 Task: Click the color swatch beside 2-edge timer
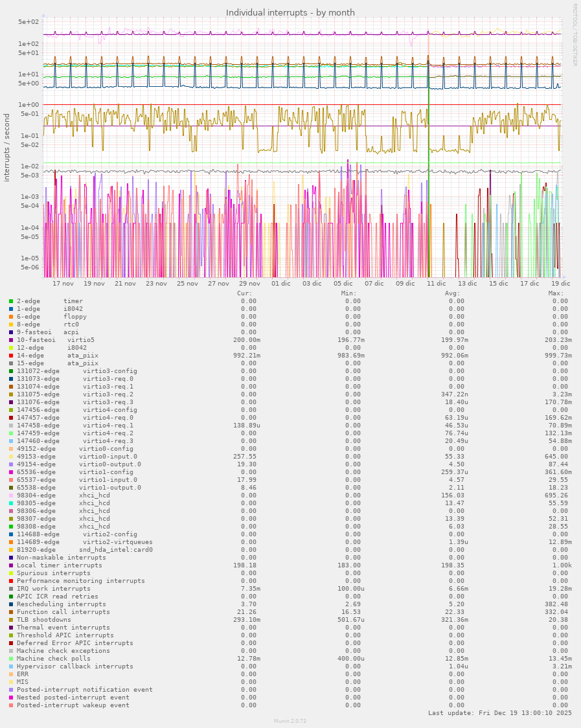click(x=11, y=301)
